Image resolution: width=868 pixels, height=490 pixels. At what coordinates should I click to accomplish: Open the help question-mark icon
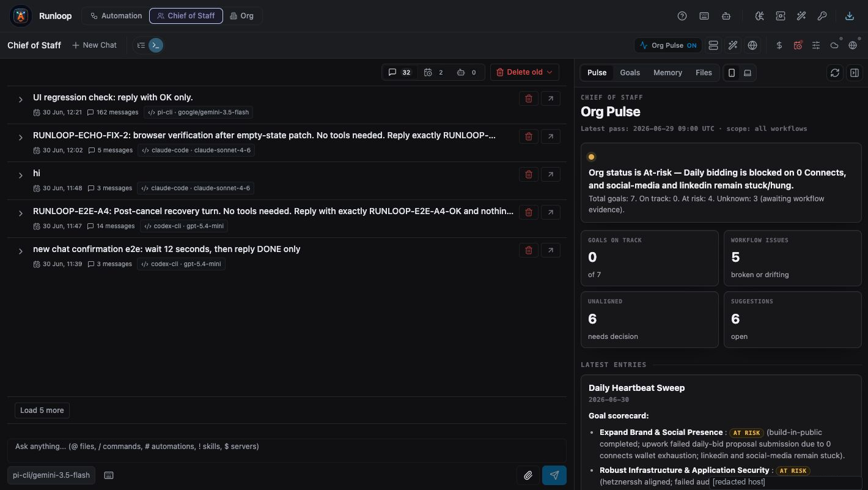(682, 16)
